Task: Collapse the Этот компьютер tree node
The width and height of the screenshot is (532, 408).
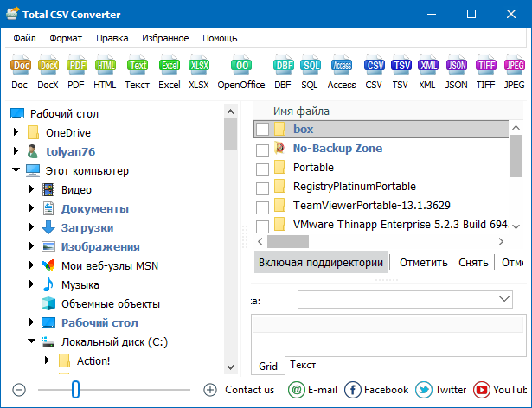Action: tap(16, 170)
